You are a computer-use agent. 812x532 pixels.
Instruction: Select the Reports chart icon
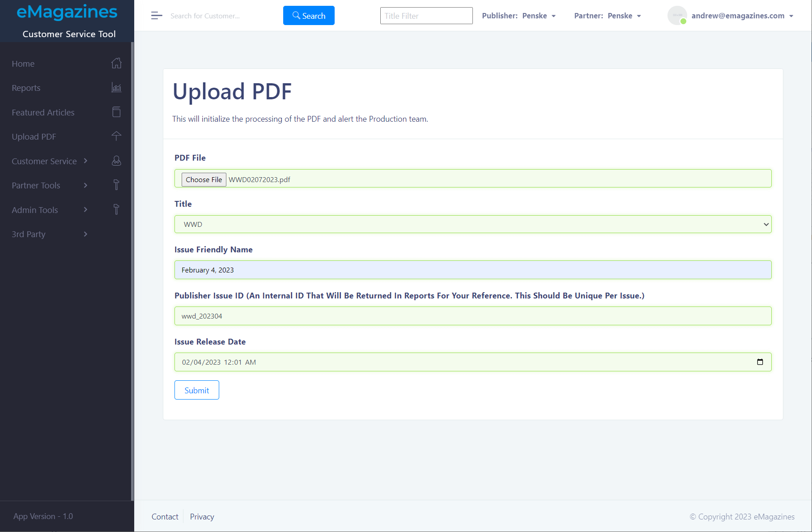coord(116,88)
